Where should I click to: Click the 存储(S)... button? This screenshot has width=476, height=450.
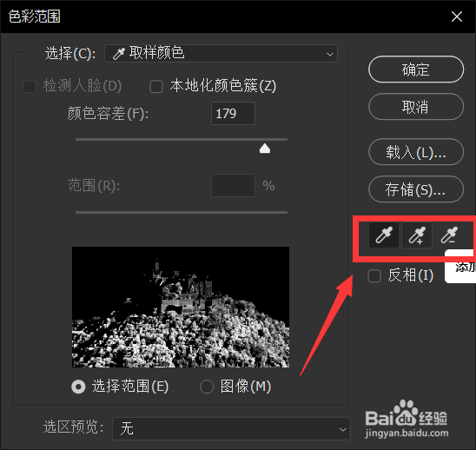[416, 189]
